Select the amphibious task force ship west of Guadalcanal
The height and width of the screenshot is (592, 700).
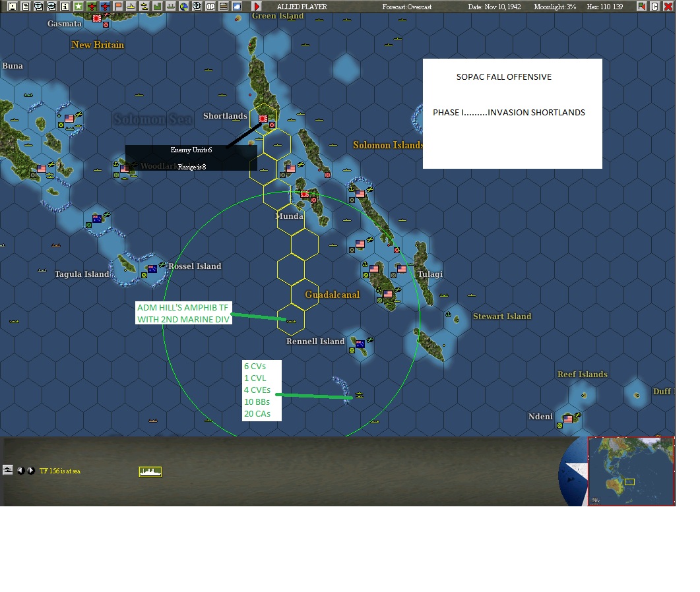(291, 321)
